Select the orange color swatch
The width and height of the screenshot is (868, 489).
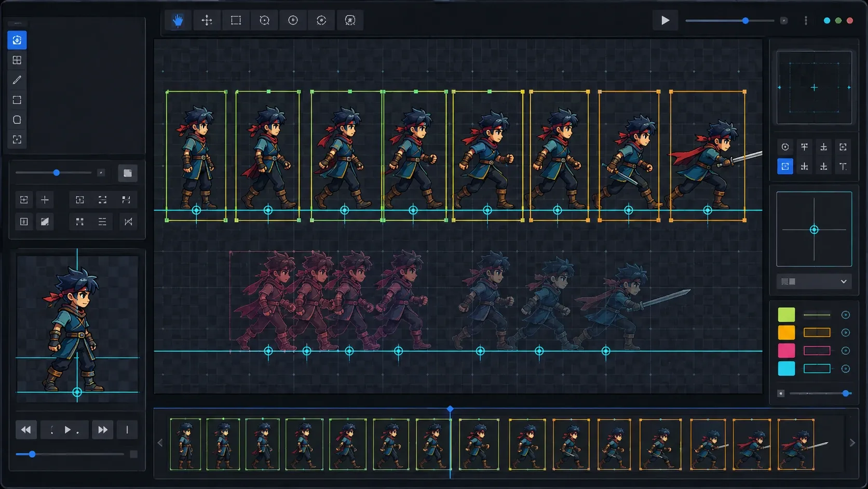pyautogui.click(x=786, y=333)
